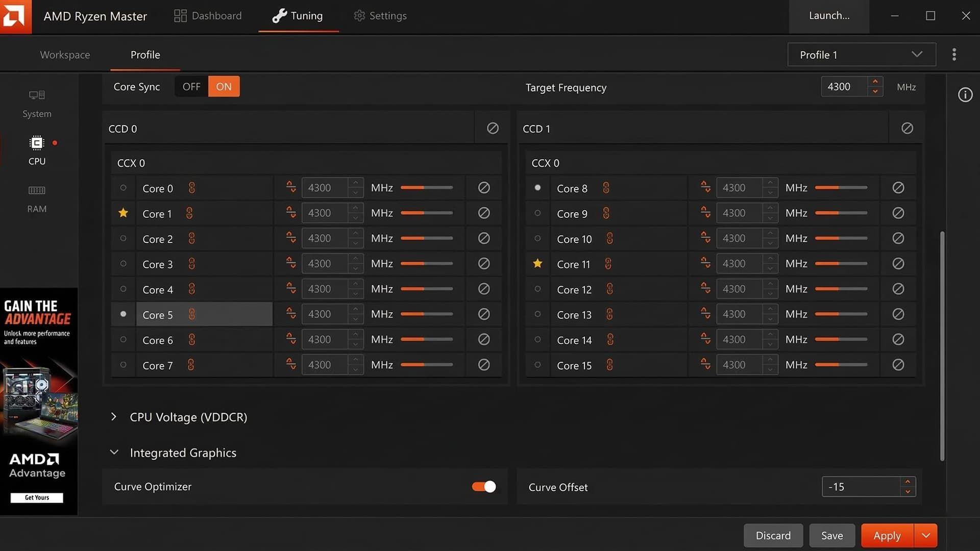Click the Save button
980x551 pixels.
coord(831,535)
